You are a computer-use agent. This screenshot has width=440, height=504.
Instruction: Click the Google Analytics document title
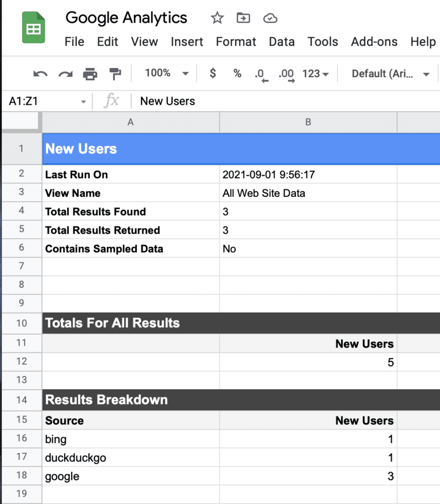pos(126,18)
